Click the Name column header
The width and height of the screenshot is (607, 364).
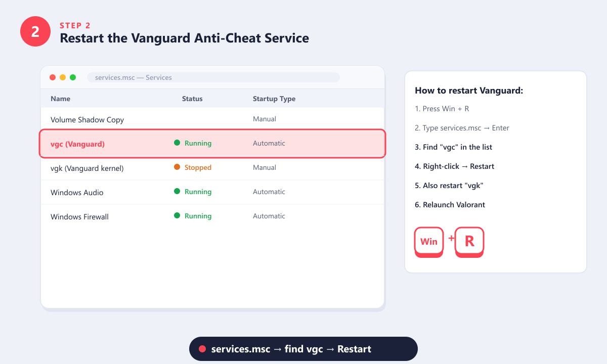coord(60,99)
